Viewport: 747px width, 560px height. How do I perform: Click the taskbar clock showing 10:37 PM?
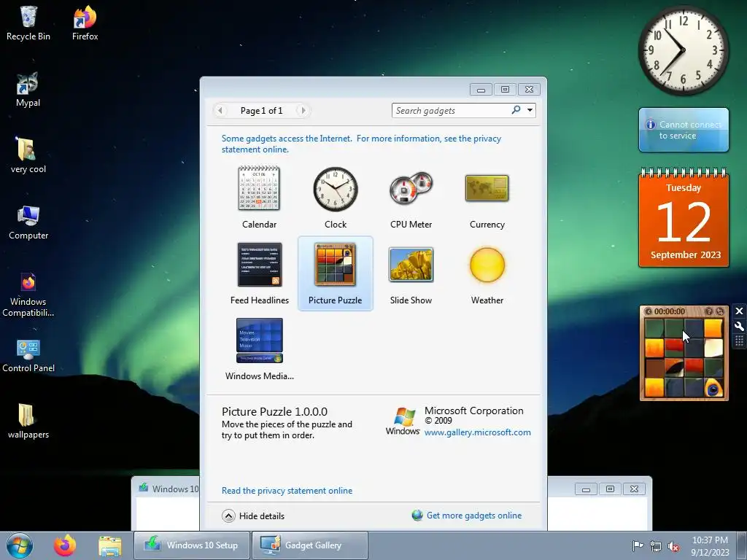click(710, 545)
